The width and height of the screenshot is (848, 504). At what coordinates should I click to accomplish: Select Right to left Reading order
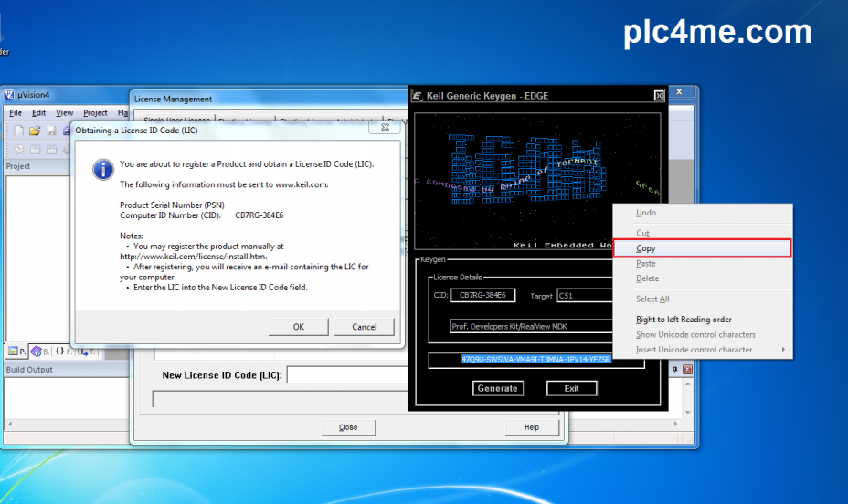[x=684, y=320]
